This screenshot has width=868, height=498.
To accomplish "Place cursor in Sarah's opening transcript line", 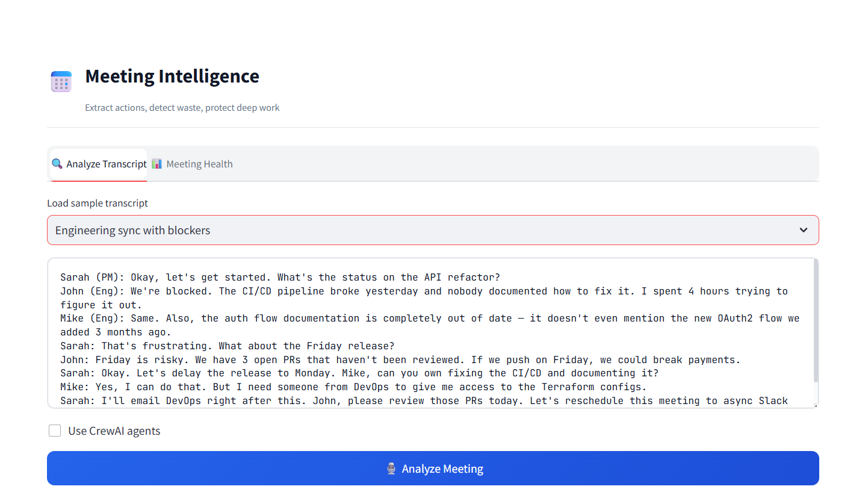I will (280, 278).
